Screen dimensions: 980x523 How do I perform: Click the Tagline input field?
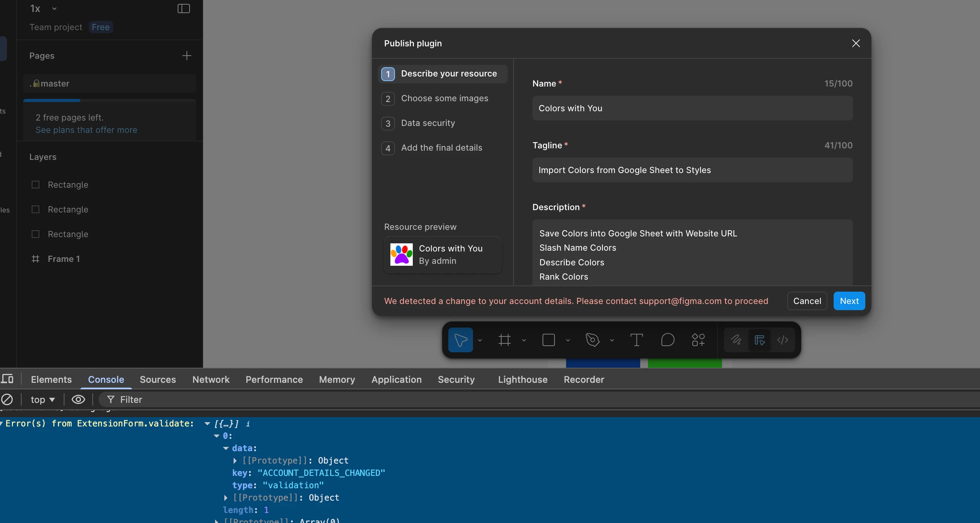692,170
